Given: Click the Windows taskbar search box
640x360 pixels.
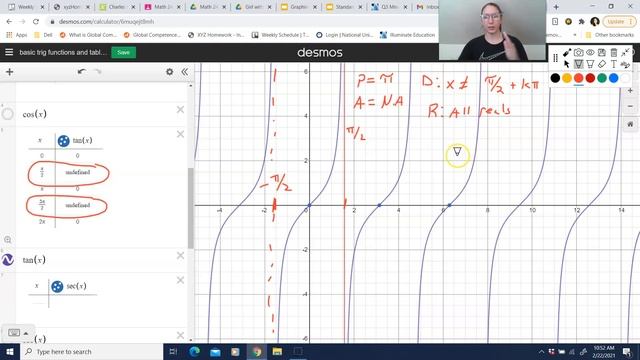Looking at the screenshot, I should coord(92,351).
